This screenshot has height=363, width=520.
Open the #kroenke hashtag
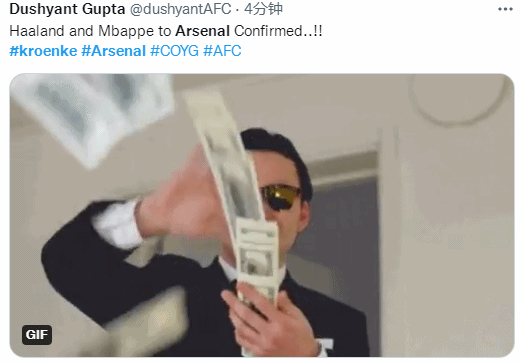tap(43, 51)
